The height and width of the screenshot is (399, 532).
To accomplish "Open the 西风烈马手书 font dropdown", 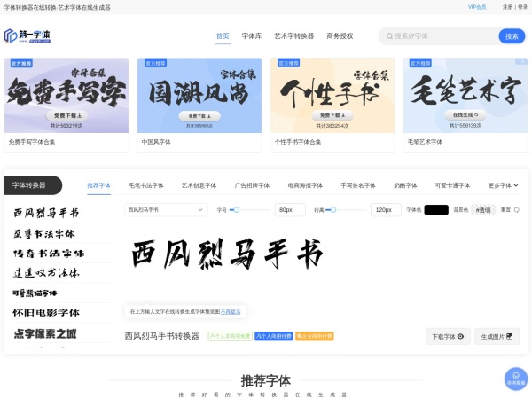I will click(165, 210).
